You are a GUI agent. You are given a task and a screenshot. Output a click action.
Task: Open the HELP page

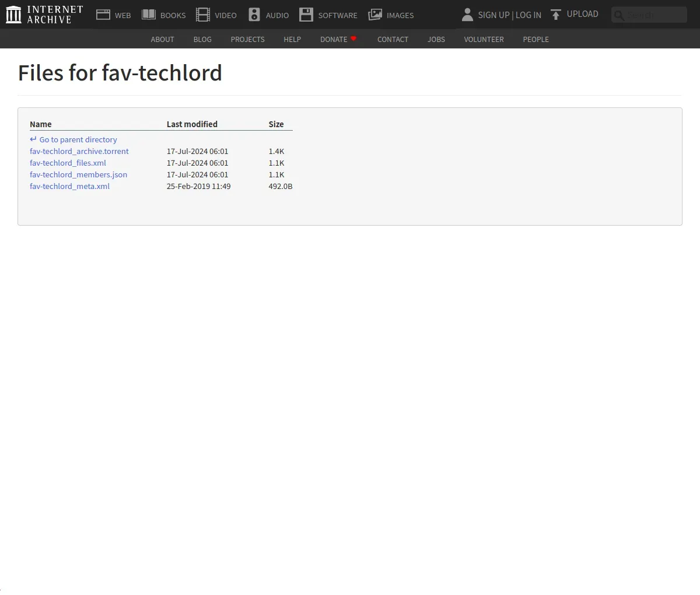coord(292,40)
